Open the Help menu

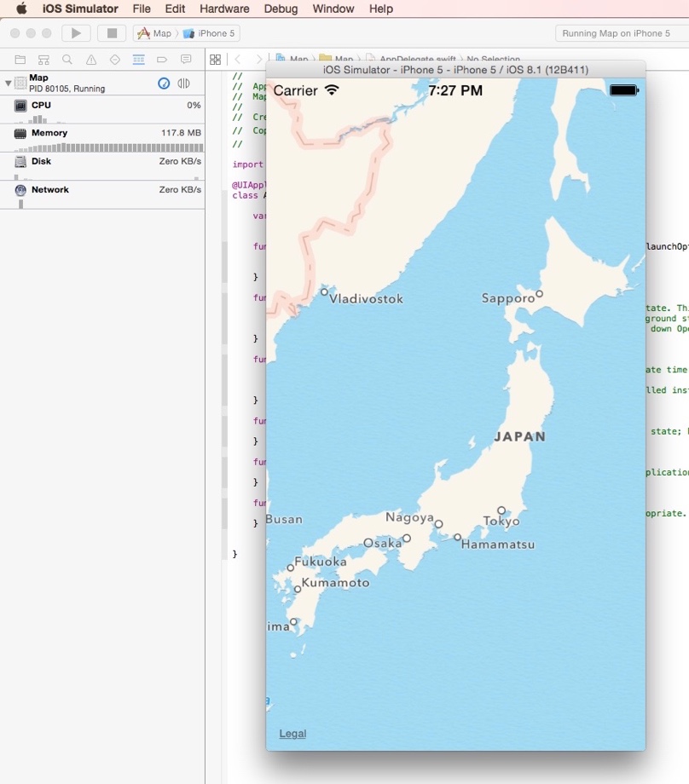click(381, 9)
